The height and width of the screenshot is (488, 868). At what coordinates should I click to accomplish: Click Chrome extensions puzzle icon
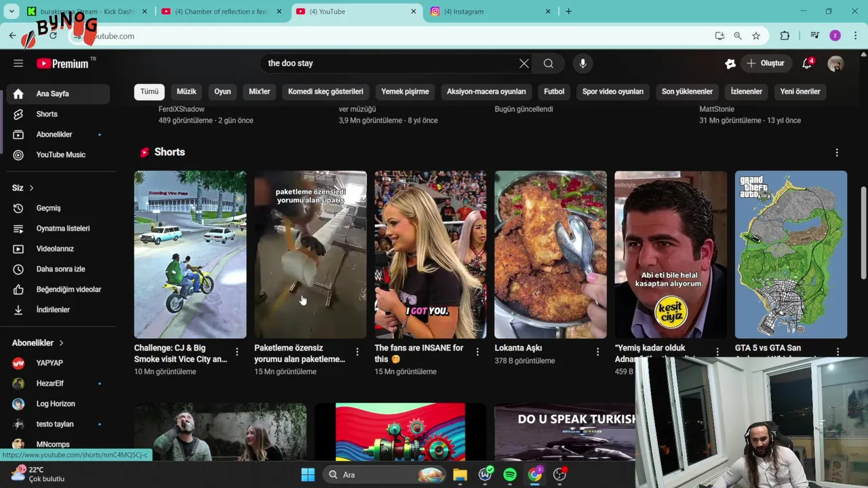tap(785, 36)
